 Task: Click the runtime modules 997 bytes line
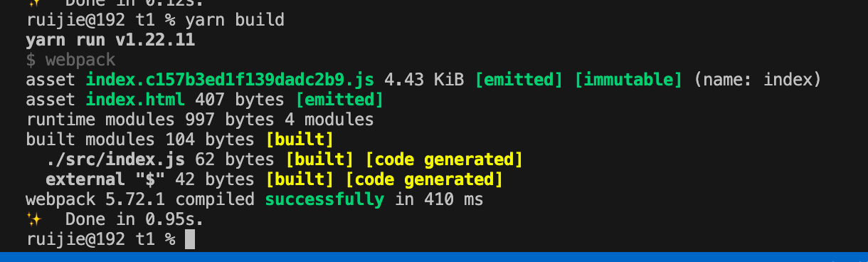[200, 119]
